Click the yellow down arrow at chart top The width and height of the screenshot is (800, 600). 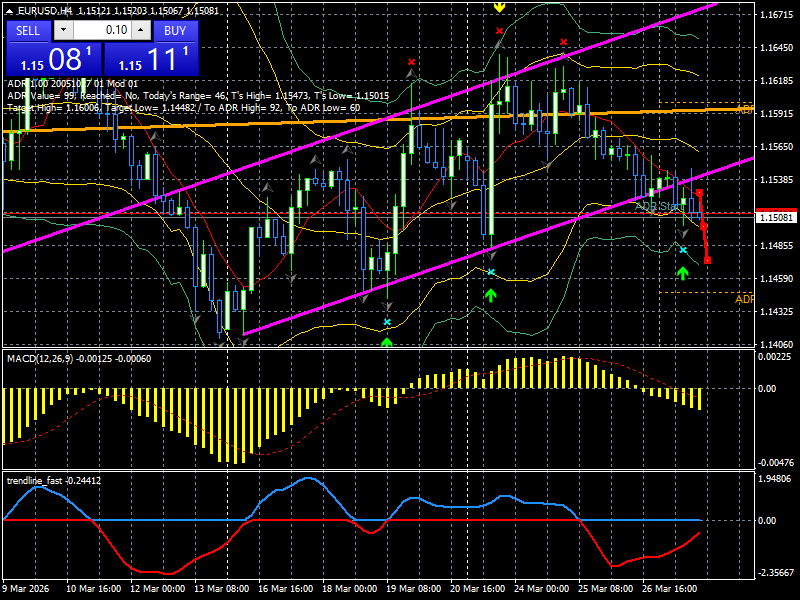(499, 7)
